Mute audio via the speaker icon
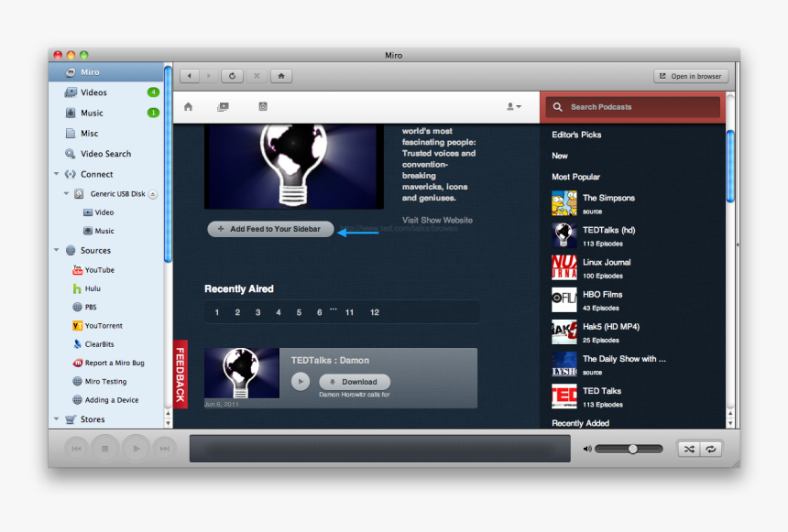The width and height of the screenshot is (788, 532). pyautogui.click(x=587, y=448)
